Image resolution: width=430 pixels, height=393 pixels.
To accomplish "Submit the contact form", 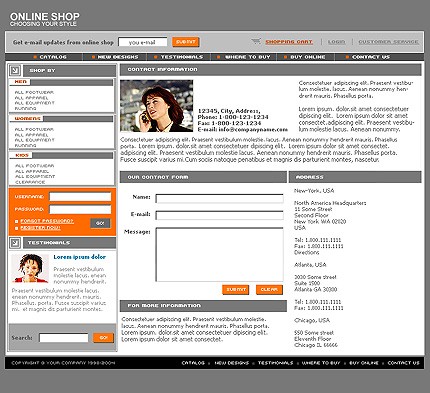I will pos(236,290).
